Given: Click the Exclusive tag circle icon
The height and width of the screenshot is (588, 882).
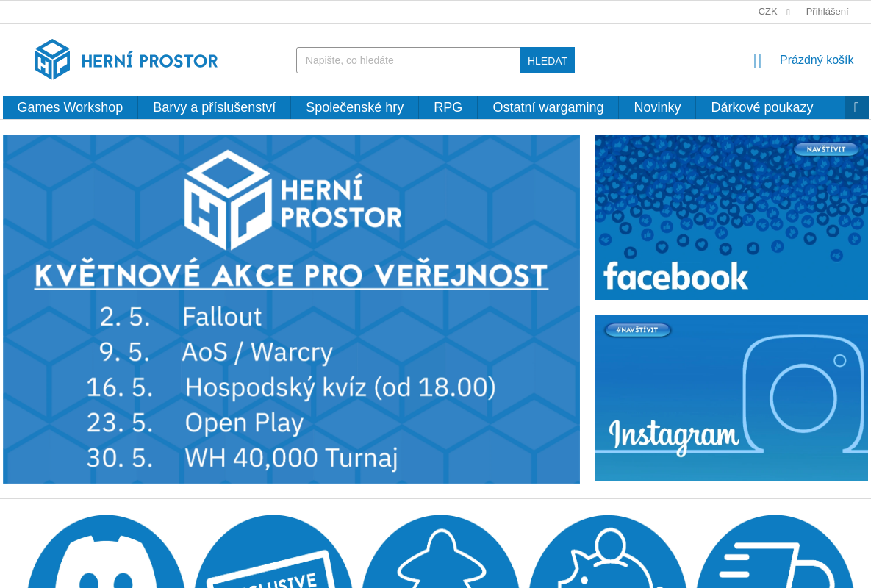Looking at the screenshot, I should (x=273, y=552).
